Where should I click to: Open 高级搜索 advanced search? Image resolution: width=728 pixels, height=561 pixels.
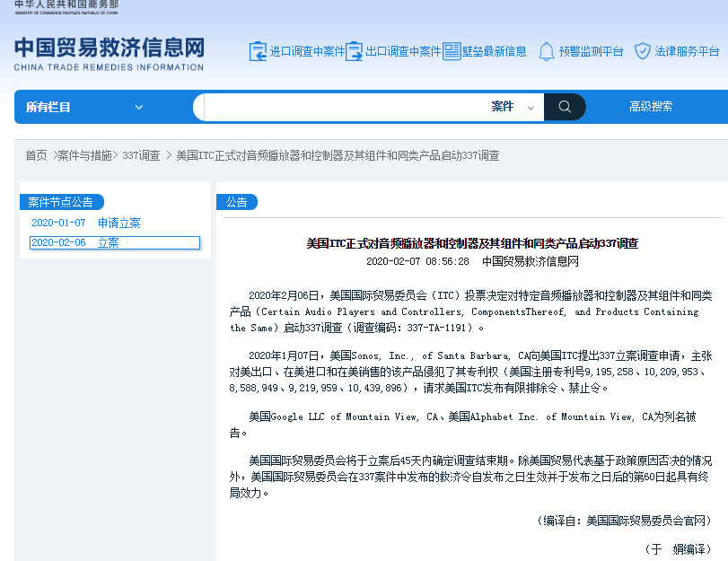[x=651, y=106]
